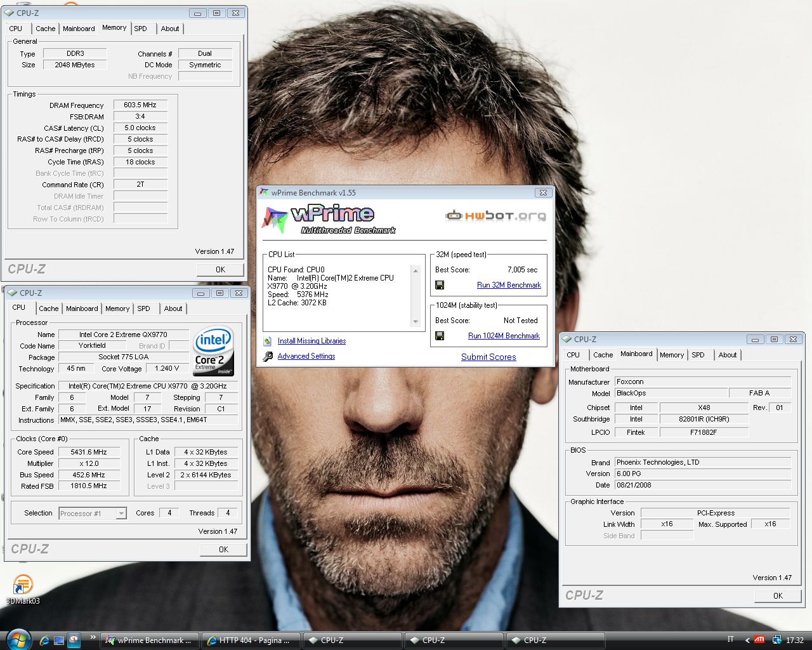The height and width of the screenshot is (650, 812).
Task: Click the Memory CPU-Z window title icon
Action: point(9,13)
